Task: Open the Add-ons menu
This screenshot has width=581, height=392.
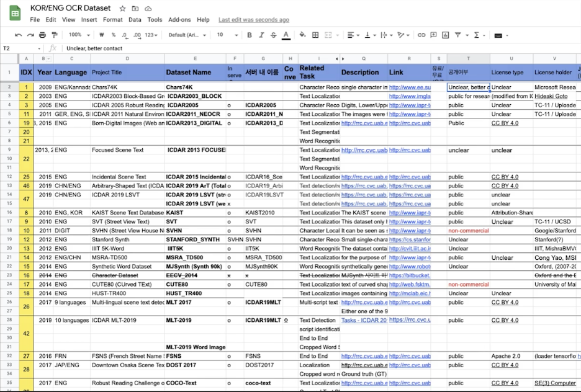Action: point(179,20)
